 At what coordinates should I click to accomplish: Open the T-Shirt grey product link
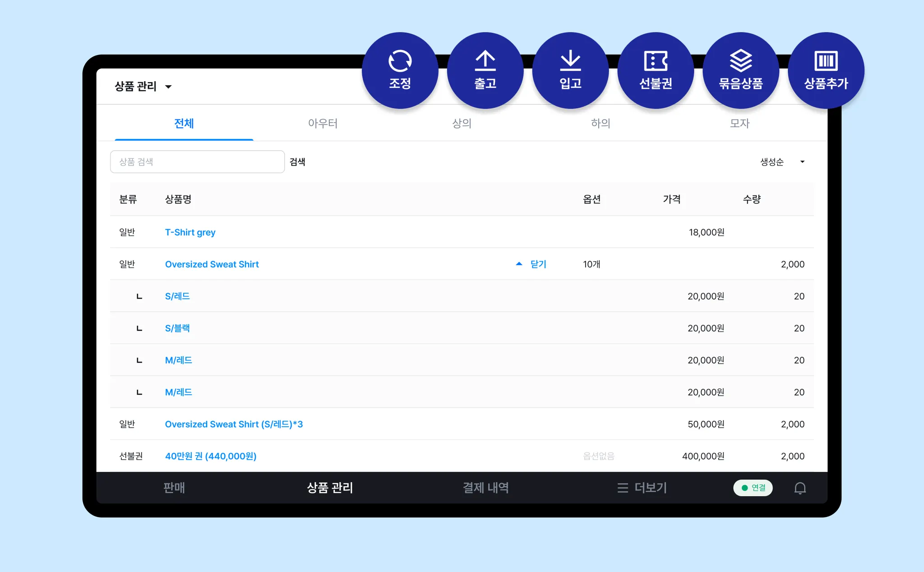click(x=190, y=232)
